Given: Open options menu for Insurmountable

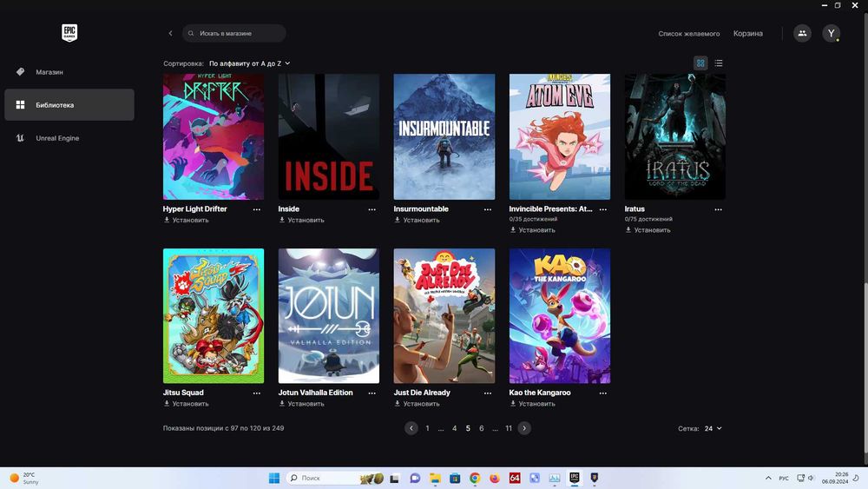Looking at the screenshot, I should (488, 209).
